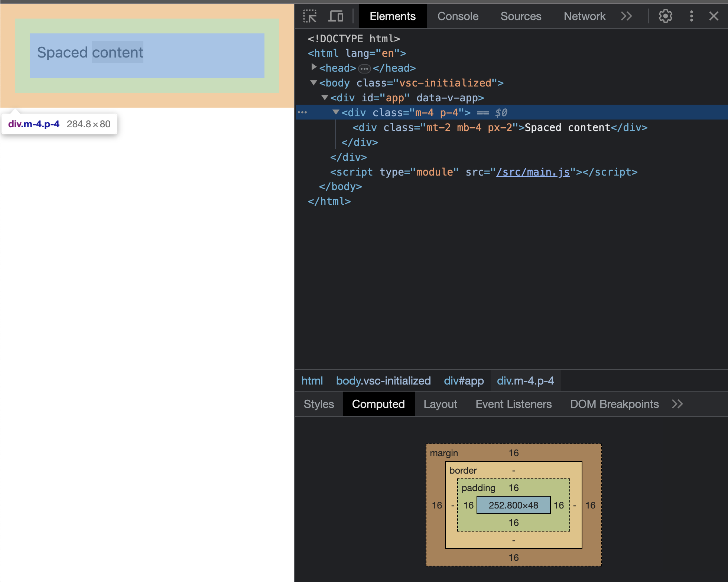Viewport: 728px width, 582px height.
Task: Click the content size 252.800×48 box
Action: tap(513, 505)
